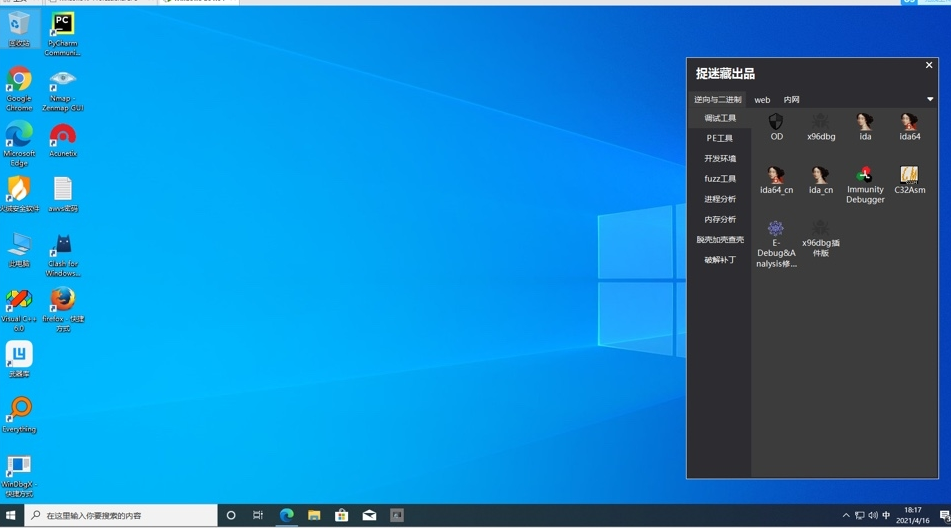Toggle the 中 input method indicator
Screen dimensions: 951x528
[886, 515]
